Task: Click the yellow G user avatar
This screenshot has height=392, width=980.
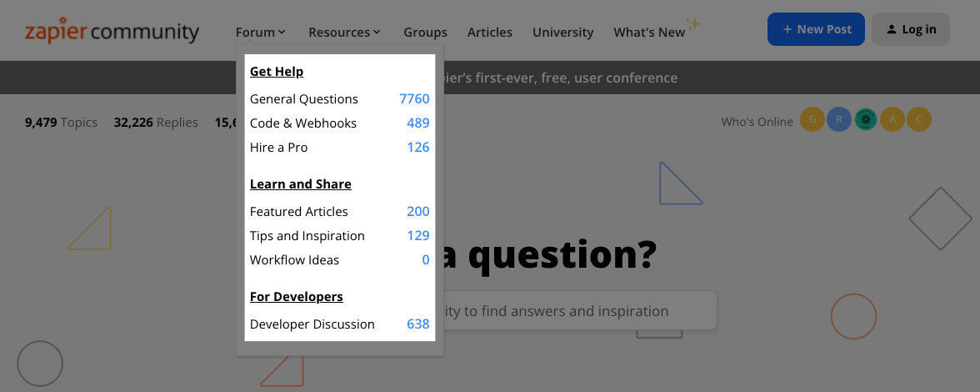Action: (812, 119)
